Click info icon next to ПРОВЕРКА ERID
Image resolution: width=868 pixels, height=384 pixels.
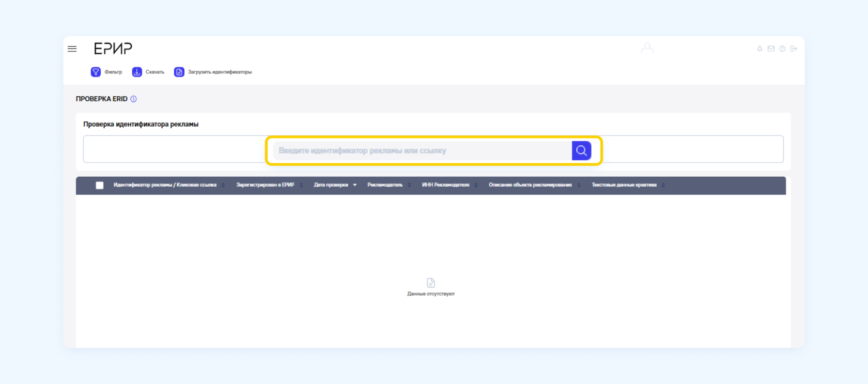click(x=133, y=99)
